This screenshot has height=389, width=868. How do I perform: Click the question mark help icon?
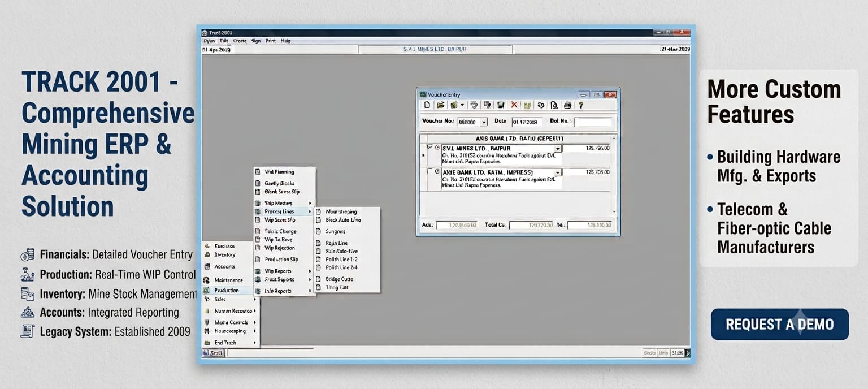pyautogui.click(x=580, y=105)
